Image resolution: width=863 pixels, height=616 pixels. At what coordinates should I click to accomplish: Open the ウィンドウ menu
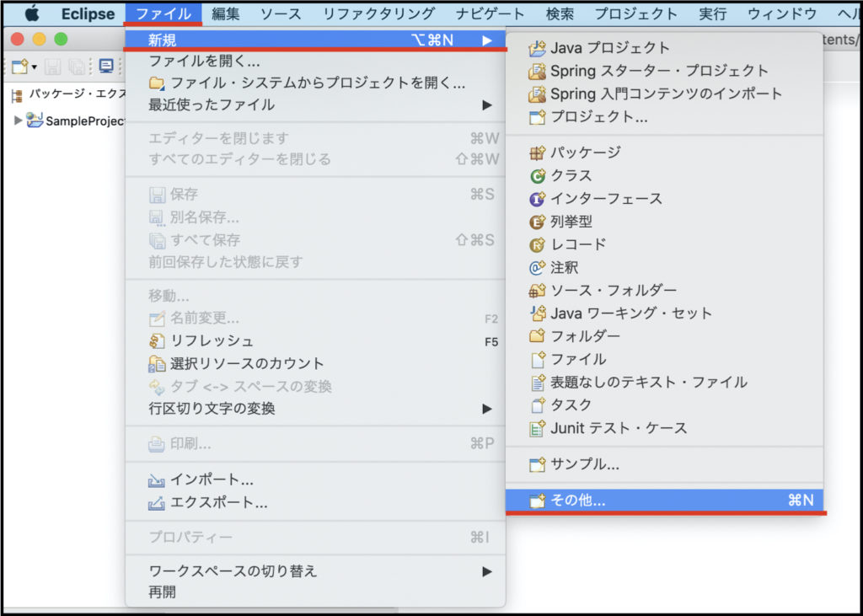pyautogui.click(x=781, y=13)
